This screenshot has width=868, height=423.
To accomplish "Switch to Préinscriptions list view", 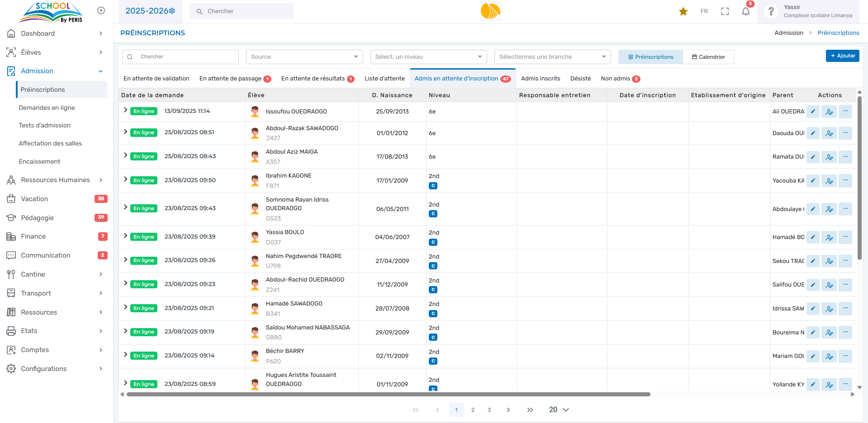I will coord(650,57).
